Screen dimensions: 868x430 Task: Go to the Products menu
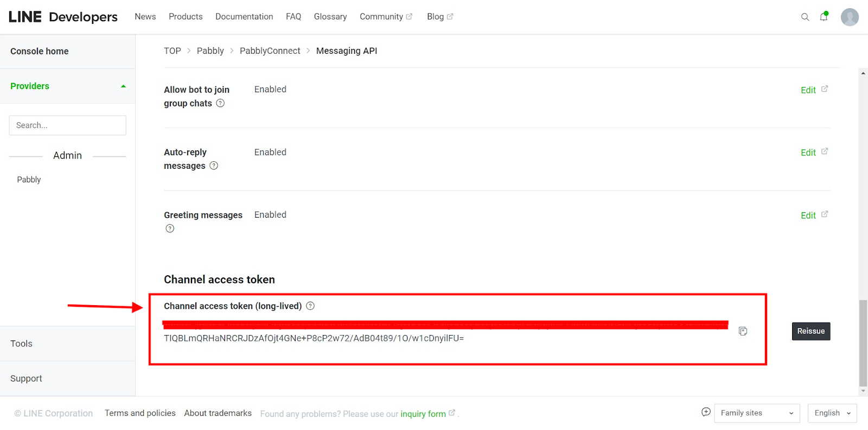click(186, 17)
